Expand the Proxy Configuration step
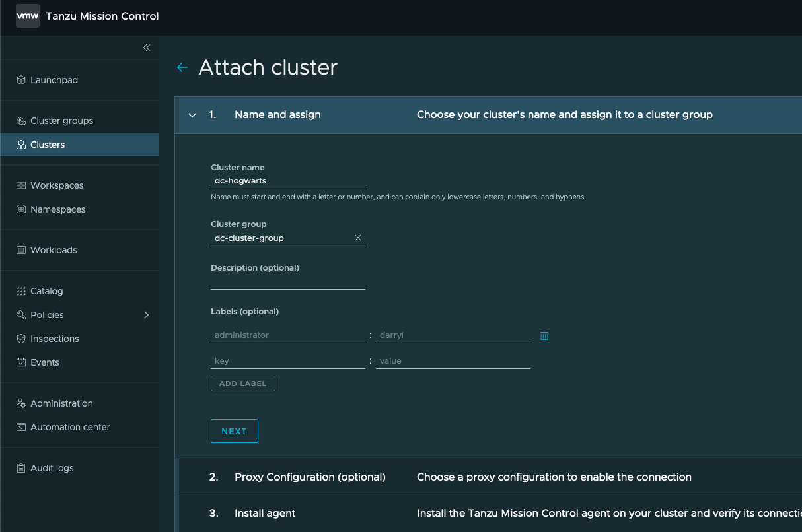Viewport: 802px width, 532px height. [310, 477]
